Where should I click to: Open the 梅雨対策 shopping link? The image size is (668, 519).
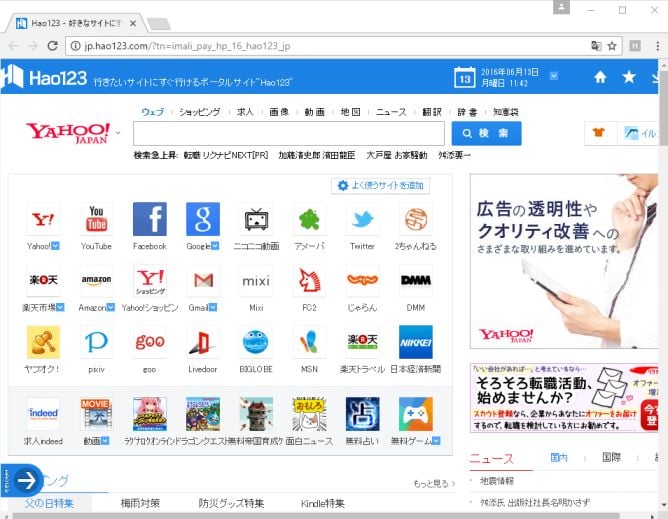coord(140,503)
